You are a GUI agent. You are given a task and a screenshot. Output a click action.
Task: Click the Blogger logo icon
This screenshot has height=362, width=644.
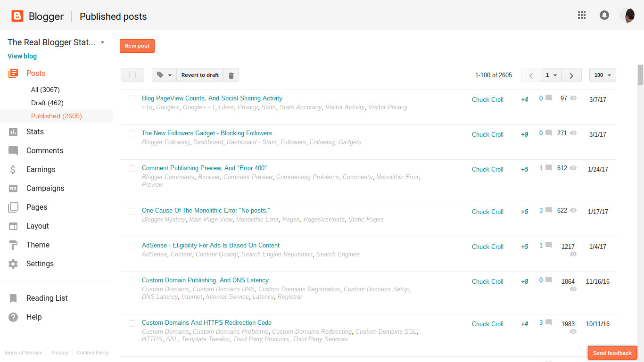(17, 16)
